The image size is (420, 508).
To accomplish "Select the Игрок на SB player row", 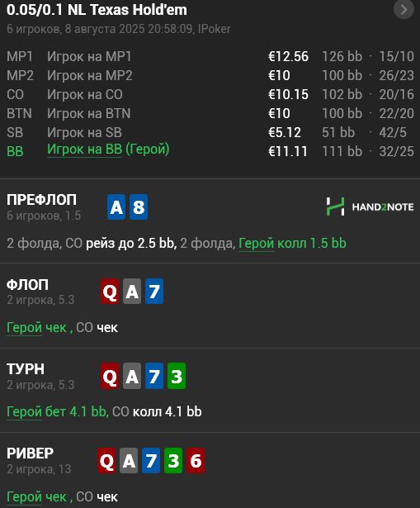I will (210, 132).
